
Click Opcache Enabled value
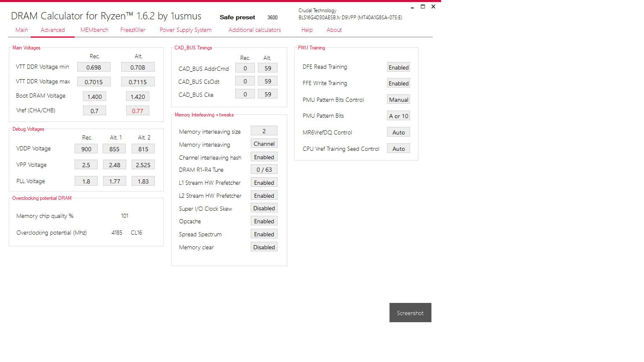coord(264,221)
